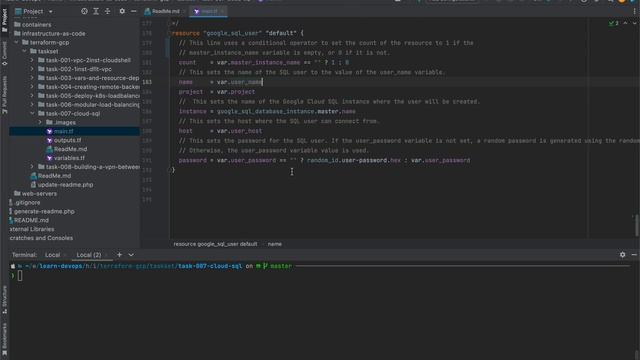Toggle the Commit tool window stripe button

click(x=4, y=53)
